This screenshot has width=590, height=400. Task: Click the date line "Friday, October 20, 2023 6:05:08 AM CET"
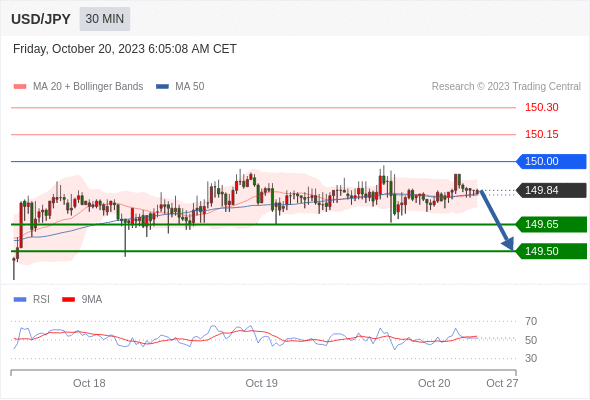coord(125,49)
